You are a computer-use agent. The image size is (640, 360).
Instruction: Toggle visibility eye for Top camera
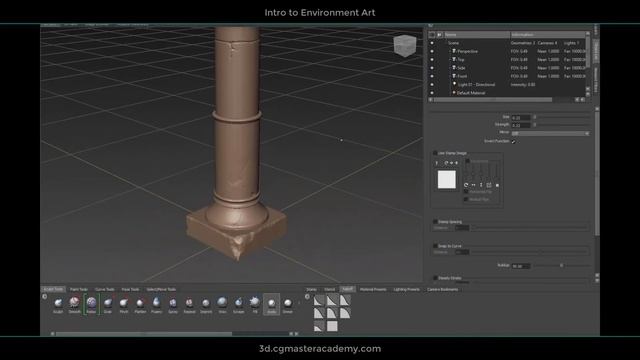click(x=432, y=60)
